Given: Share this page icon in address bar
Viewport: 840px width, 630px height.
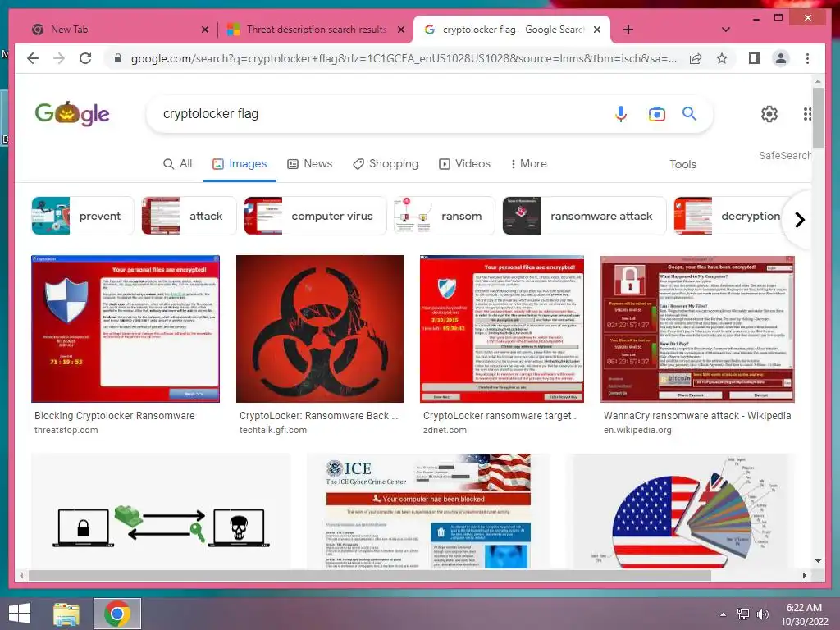Looking at the screenshot, I should tap(696, 58).
